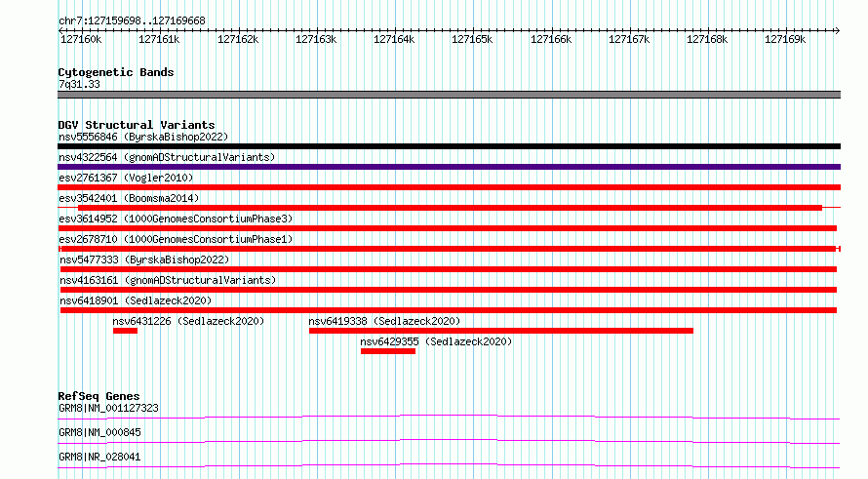Click the 127164k ruler label
The width and height of the screenshot is (868, 479).
(394, 39)
